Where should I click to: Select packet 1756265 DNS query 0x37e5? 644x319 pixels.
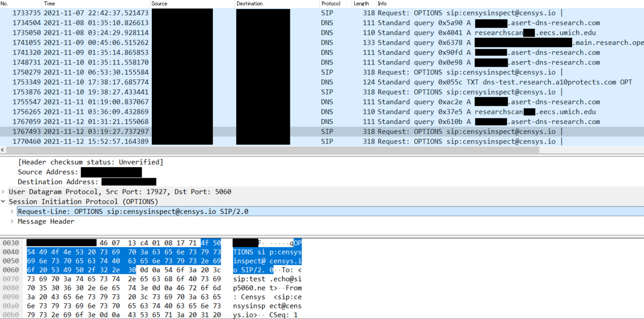click(322, 112)
